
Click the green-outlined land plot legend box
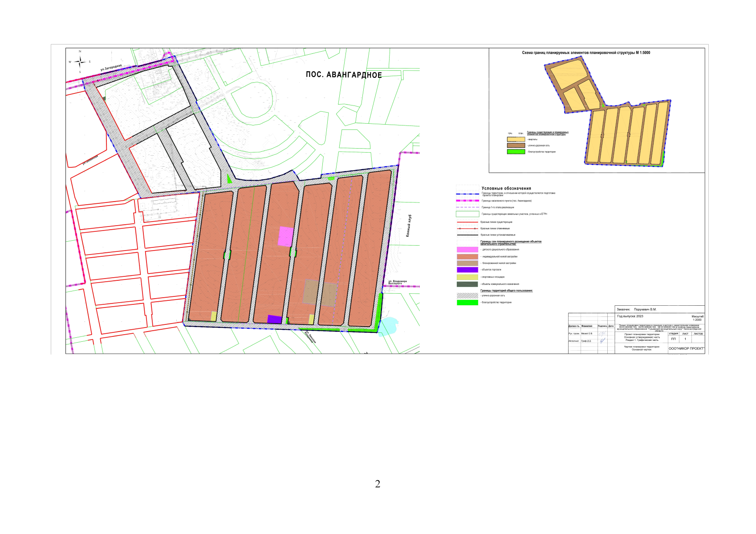coord(467,214)
